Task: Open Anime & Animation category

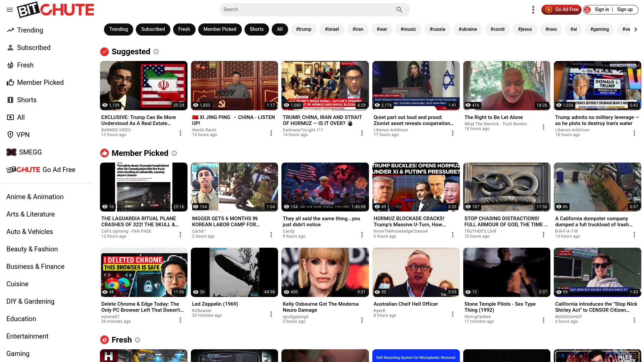Action: pyautogui.click(x=35, y=197)
